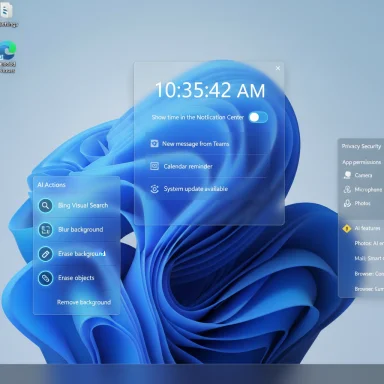Click the Erase background eraser icon
Viewport: 384px width, 384px height.
click(45, 254)
